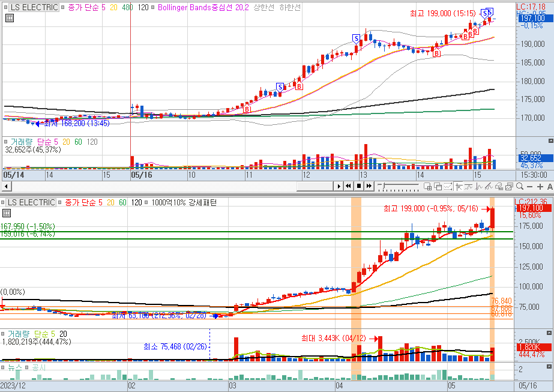Screen dimensions: 554x392
Task: Click the 최저 168,200 (13:45) annotation
Action: pyautogui.click(x=77, y=123)
